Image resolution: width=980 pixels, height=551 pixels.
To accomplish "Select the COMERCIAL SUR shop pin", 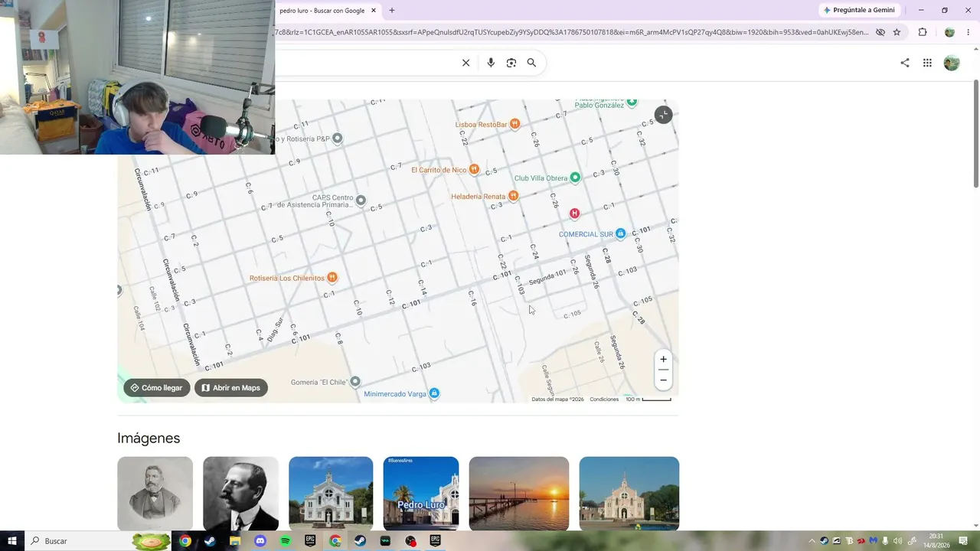I will 620,233.
